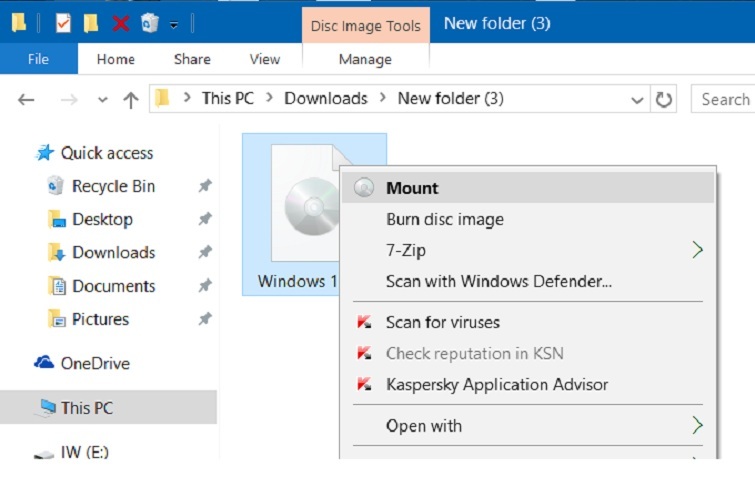Expand the Open with submenu
Screen dimensions: 755x477
tap(697, 426)
